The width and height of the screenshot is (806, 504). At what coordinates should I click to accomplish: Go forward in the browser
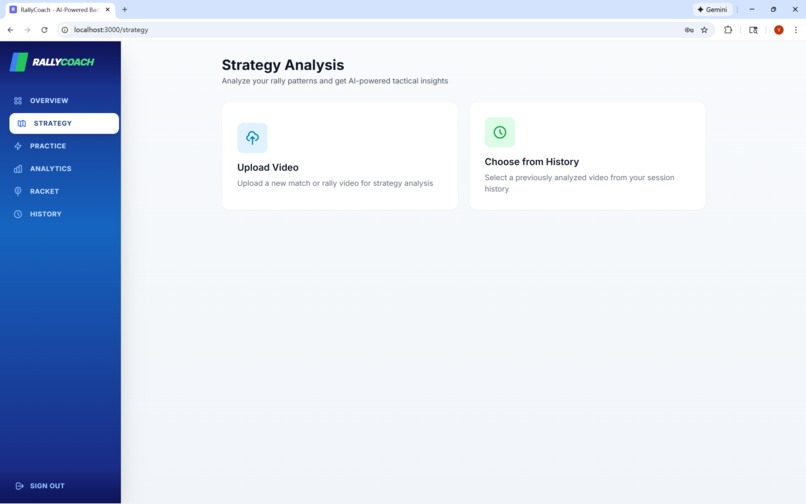pos(27,30)
